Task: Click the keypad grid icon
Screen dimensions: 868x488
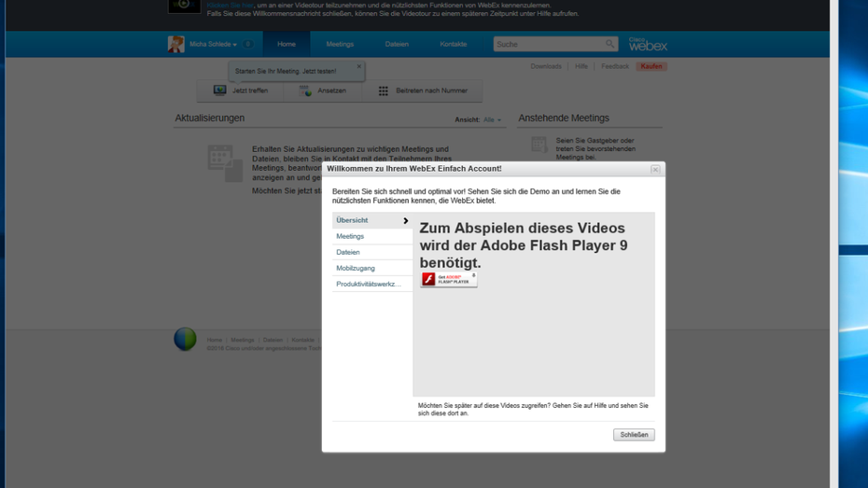Action: [x=383, y=91]
